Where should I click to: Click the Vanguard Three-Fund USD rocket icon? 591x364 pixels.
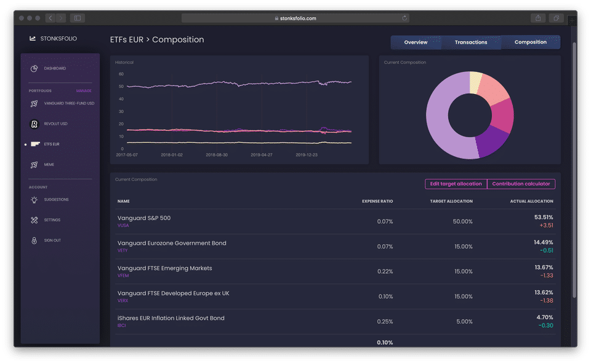[34, 103]
